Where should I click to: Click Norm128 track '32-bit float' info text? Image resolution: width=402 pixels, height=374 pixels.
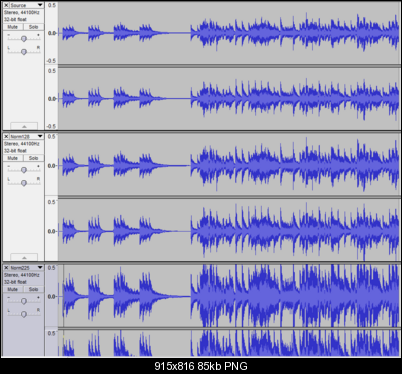[15, 151]
